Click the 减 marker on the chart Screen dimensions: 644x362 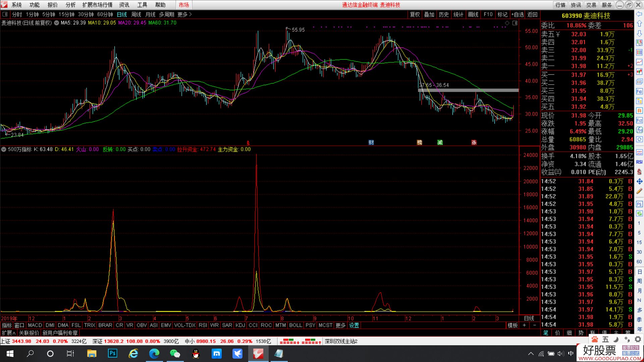click(440, 142)
